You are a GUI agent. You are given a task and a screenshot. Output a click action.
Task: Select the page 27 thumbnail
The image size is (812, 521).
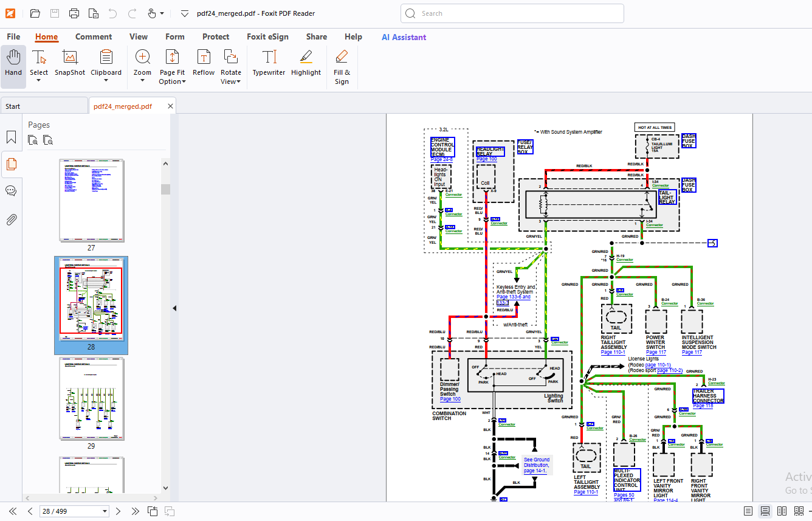click(91, 201)
